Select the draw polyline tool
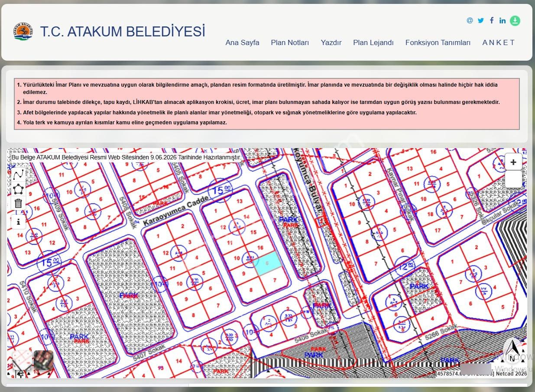Viewport: 535px width, 392px height. point(18,175)
